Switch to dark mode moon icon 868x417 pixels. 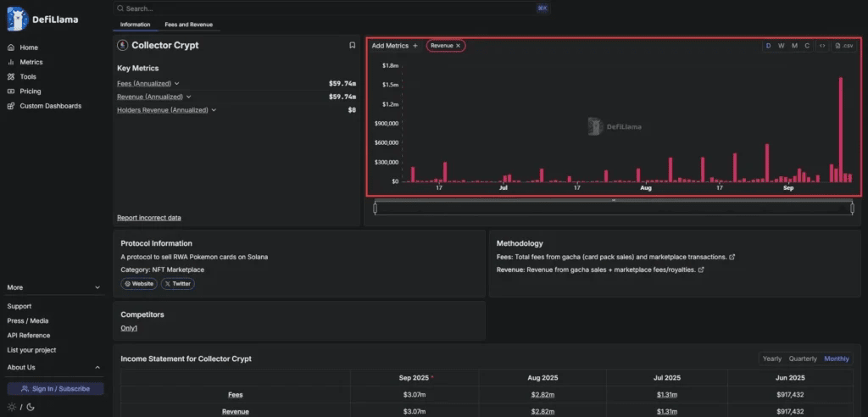31,407
